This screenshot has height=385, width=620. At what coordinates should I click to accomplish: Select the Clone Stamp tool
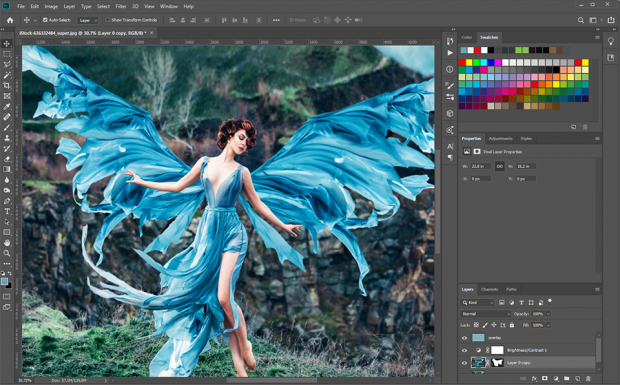pyautogui.click(x=7, y=138)
